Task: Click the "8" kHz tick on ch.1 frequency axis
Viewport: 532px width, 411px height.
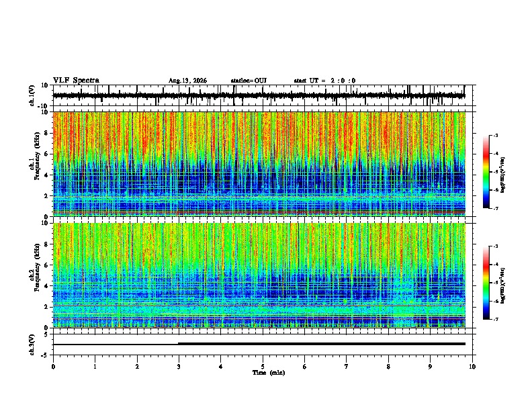Action: pyautogui.click(x=46, y=133)
